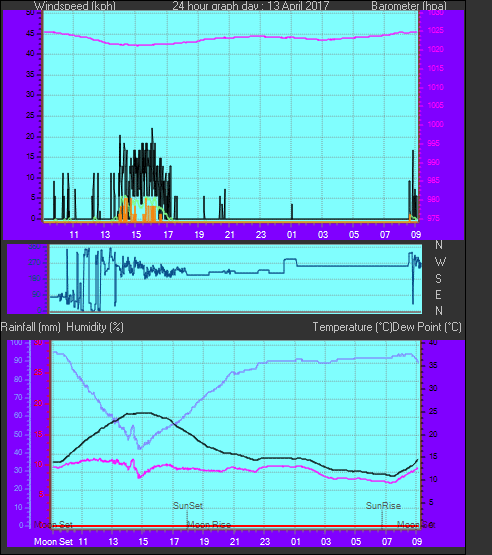492x555 pixels.
Task: Click the Rainfall (mm) label
Action: pos(30,327)
